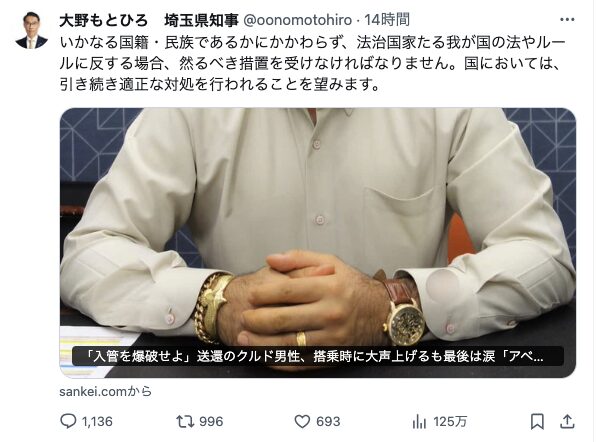Open the three-dot more options menu
596x442 pixels.
567,20
